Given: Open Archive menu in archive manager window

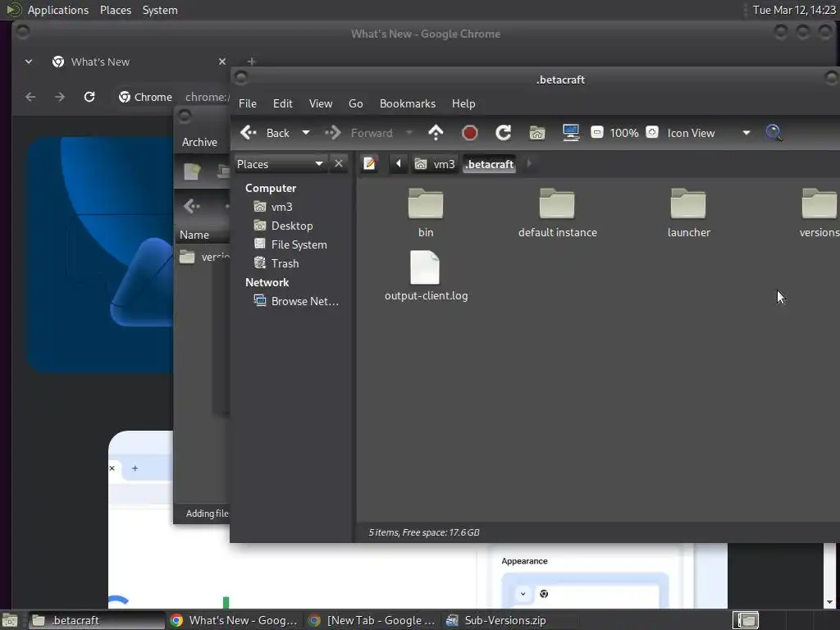Looking at the screenshot, I should (199, 142).
